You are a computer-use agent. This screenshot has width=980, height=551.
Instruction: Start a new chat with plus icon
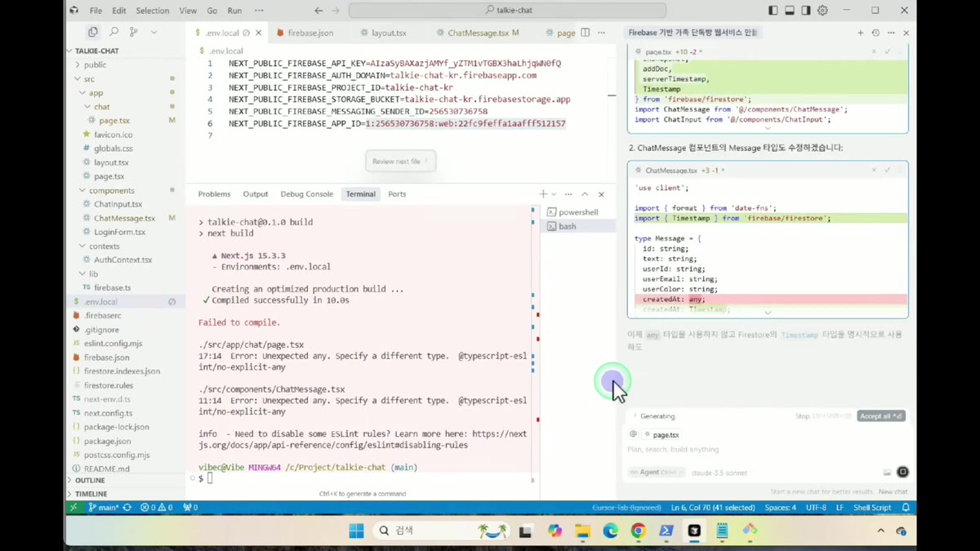tap(860, 33)
